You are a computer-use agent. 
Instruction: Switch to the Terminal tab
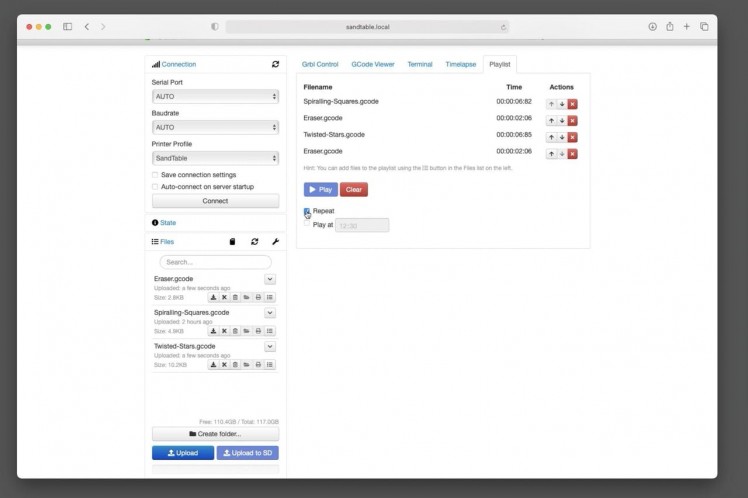420,64
